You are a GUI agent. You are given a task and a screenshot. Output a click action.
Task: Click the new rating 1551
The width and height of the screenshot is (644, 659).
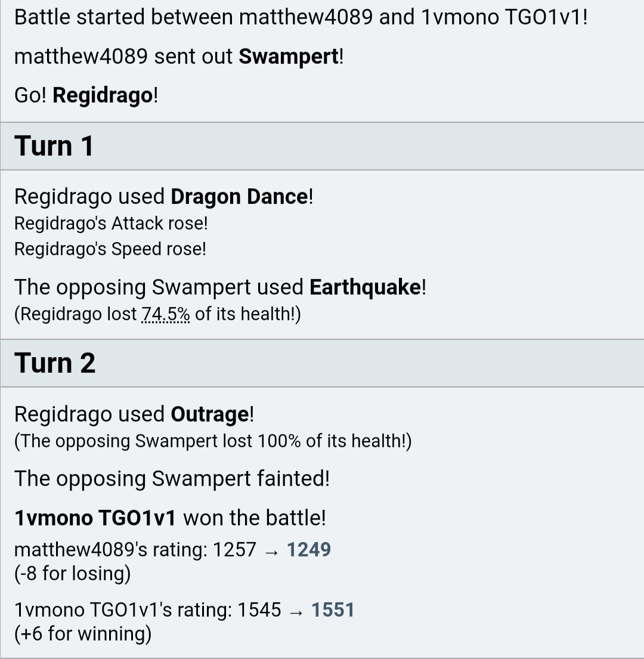click(x=333, y=610)
